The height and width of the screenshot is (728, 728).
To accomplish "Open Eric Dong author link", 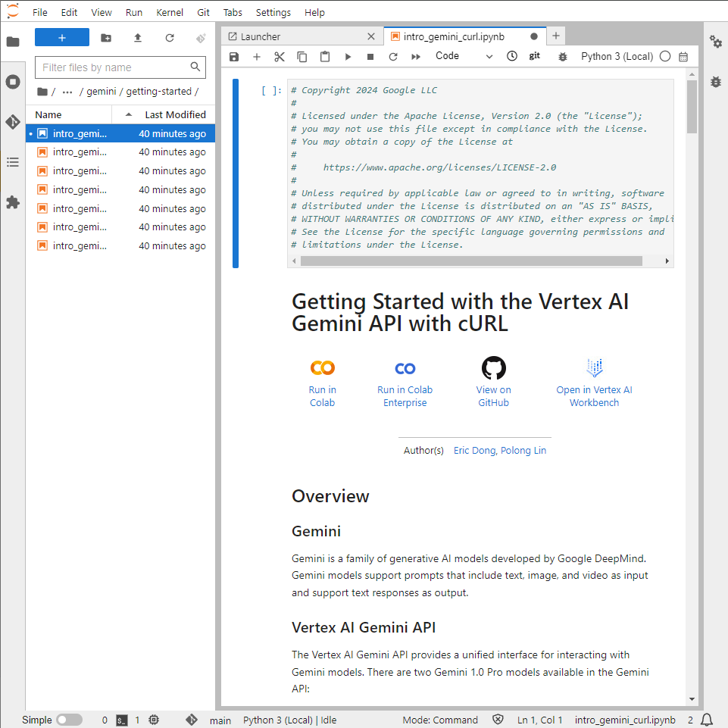I will click(x=476, y=450).
